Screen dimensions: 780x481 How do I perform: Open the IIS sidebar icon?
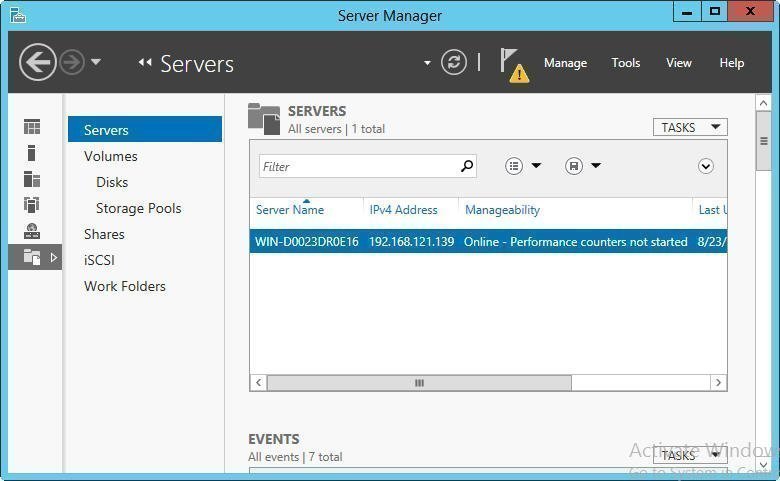click(x=32, y=231)
